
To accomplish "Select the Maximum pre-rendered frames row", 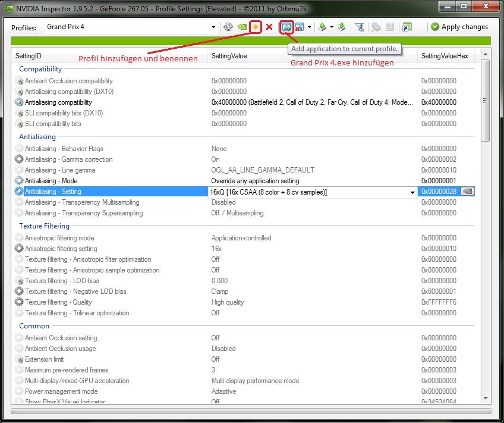I will [244, 370].
